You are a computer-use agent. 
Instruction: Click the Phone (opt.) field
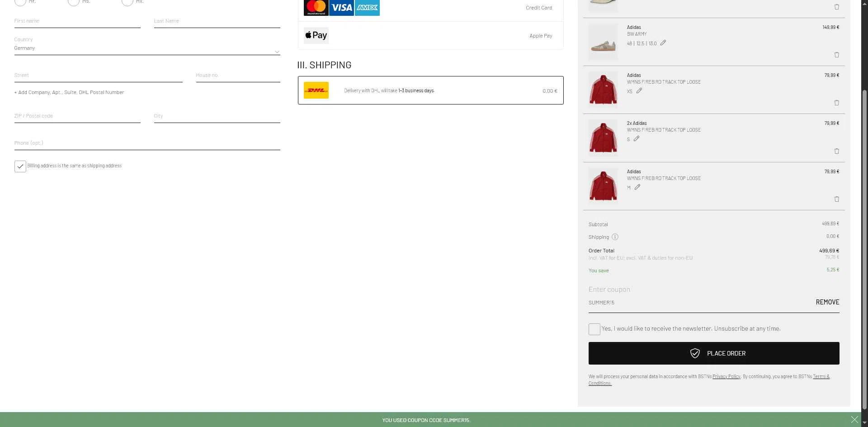[x=147, y=143]
